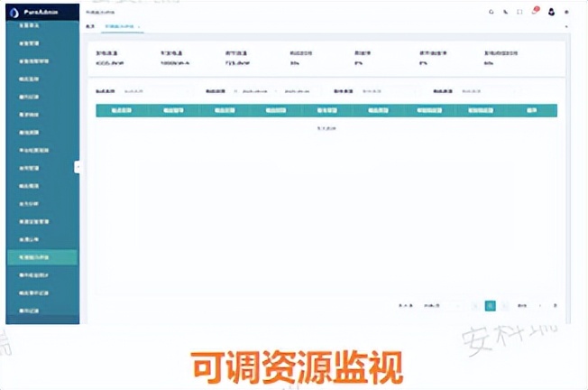Close the active underlined tab

pos(139,27)
